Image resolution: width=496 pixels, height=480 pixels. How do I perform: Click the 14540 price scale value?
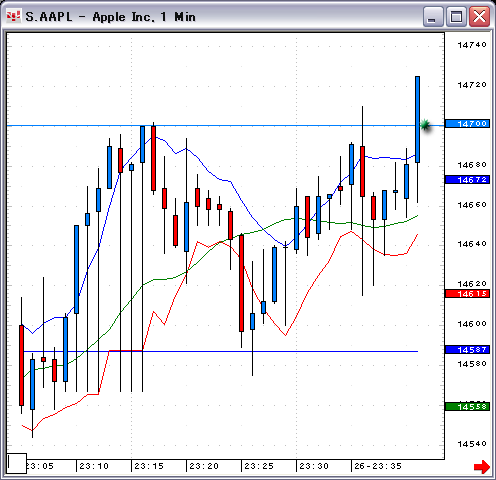(x=472, y=444)
